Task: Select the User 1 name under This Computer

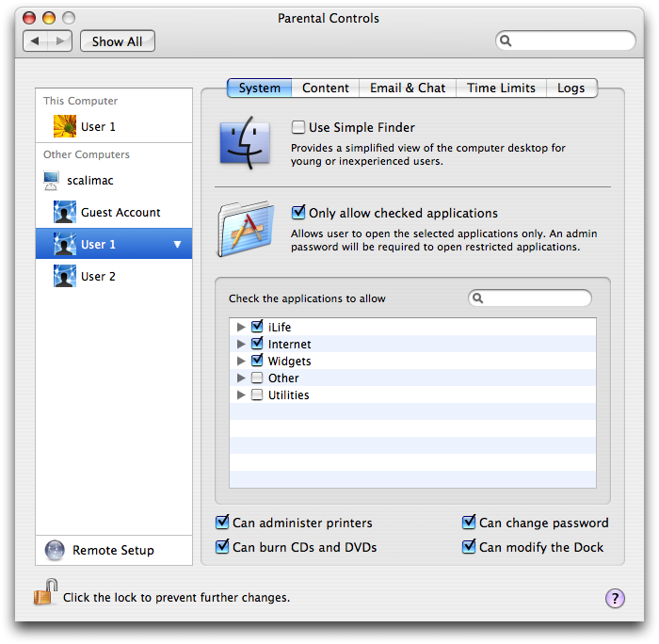Action: tap(98, 126)
